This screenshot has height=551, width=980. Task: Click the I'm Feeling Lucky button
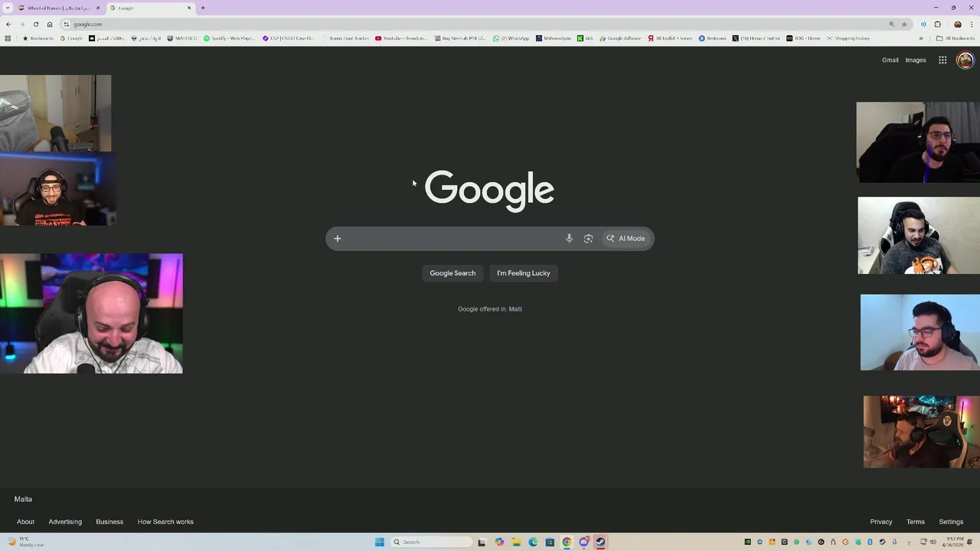tap(524, 273)
